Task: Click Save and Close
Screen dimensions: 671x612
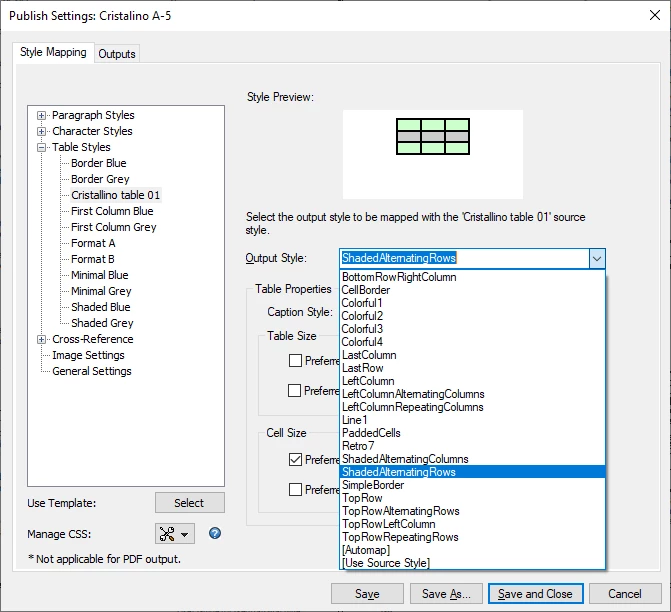Action: (535, 594)
